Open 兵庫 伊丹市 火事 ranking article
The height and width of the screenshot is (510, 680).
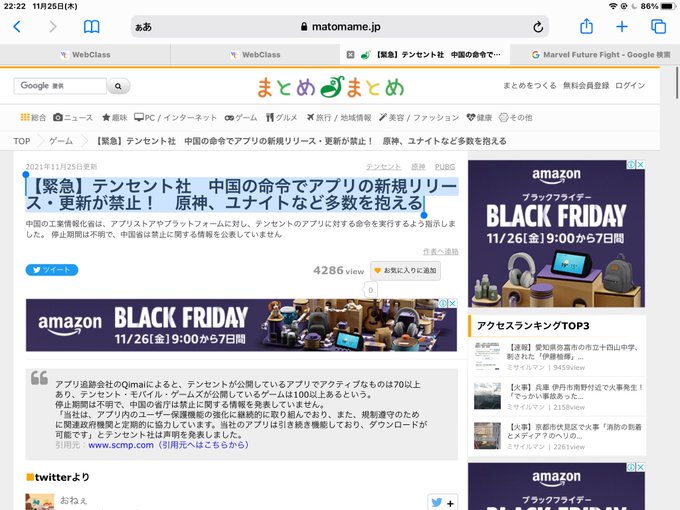point(575,392)
